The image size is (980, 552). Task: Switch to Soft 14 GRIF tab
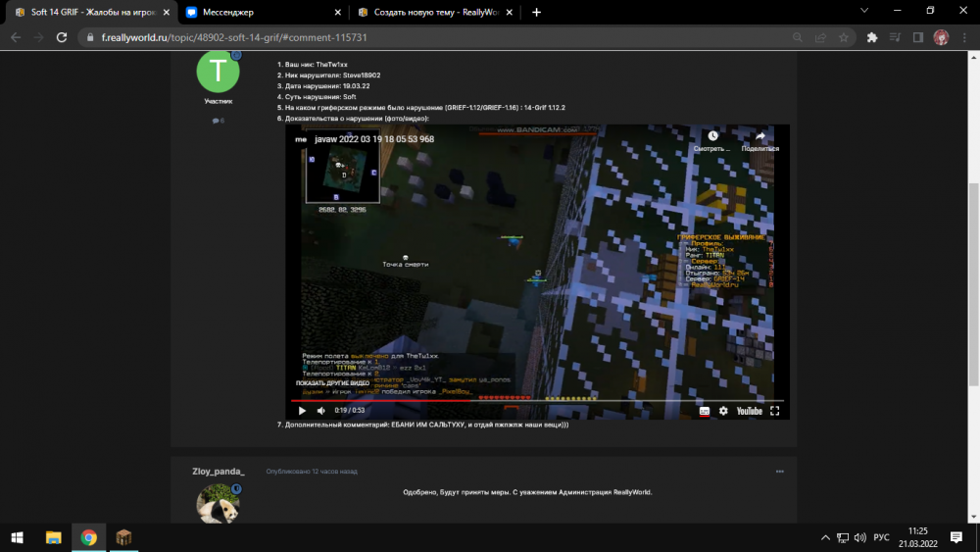[92, 12]
